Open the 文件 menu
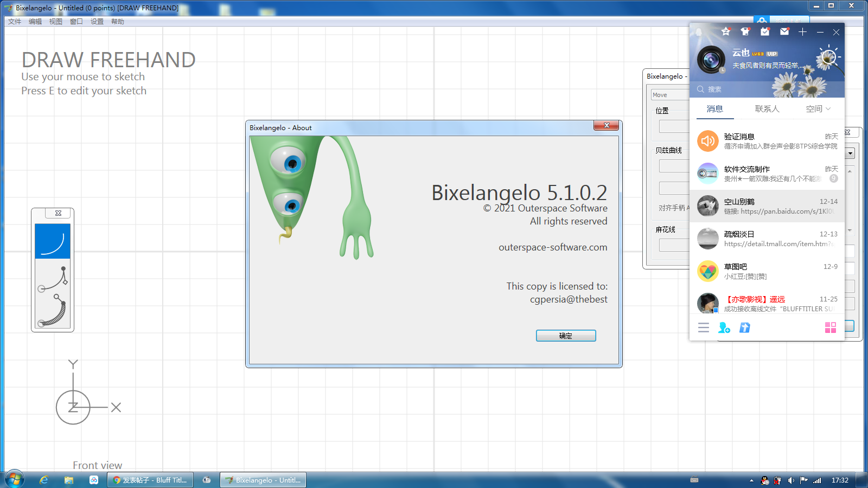The height and width of the screenshot is (488, 868). coord(15,22)
